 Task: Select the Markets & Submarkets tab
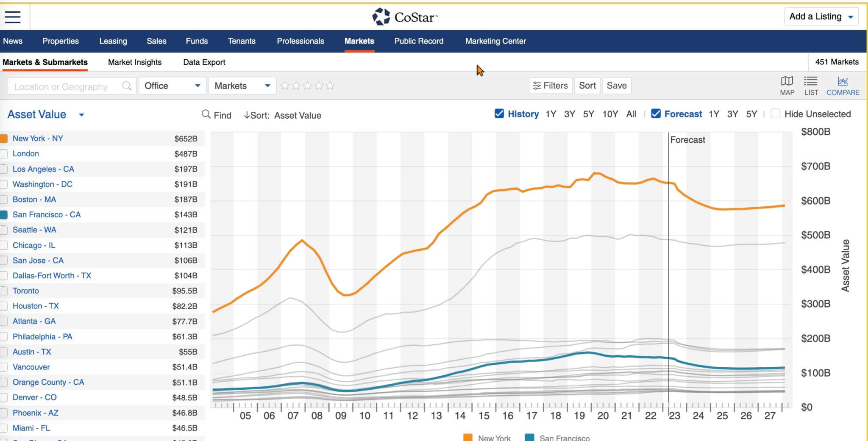tap(45, 62)
